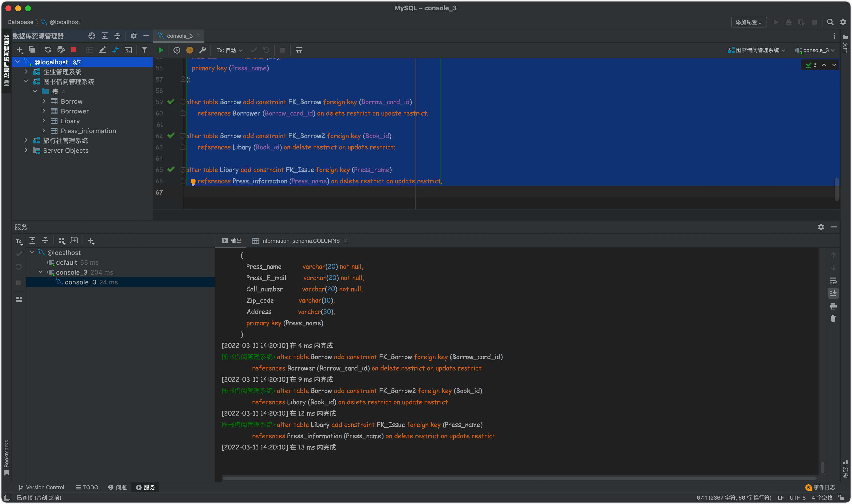
Task: Select the Libary table in tree
Action: [70, 121]
